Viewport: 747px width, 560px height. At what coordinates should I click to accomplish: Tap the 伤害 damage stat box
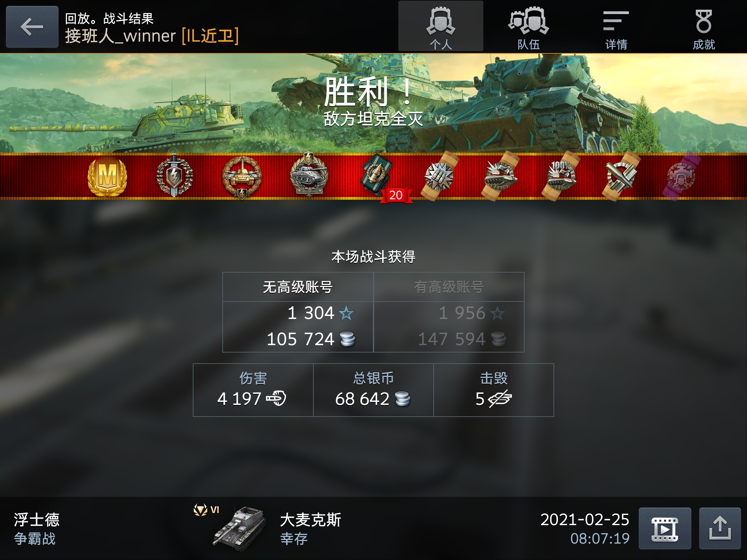(253, 390)
